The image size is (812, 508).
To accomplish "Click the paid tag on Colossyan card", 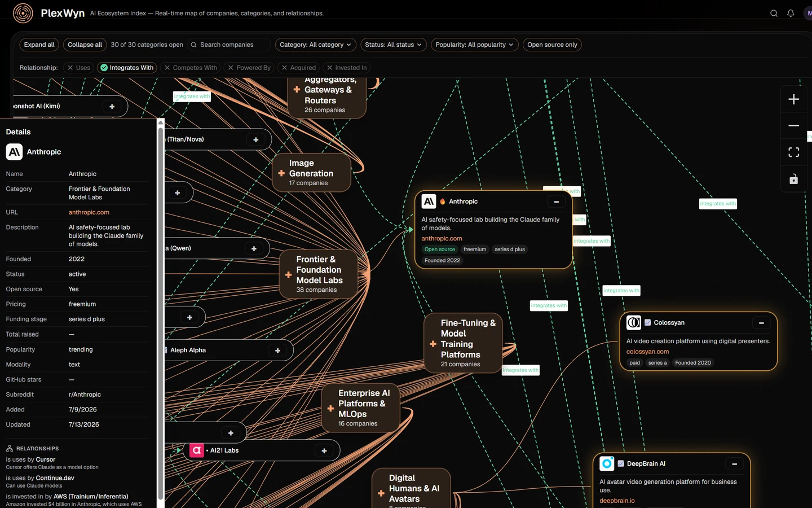I will (x=635, y=363).
